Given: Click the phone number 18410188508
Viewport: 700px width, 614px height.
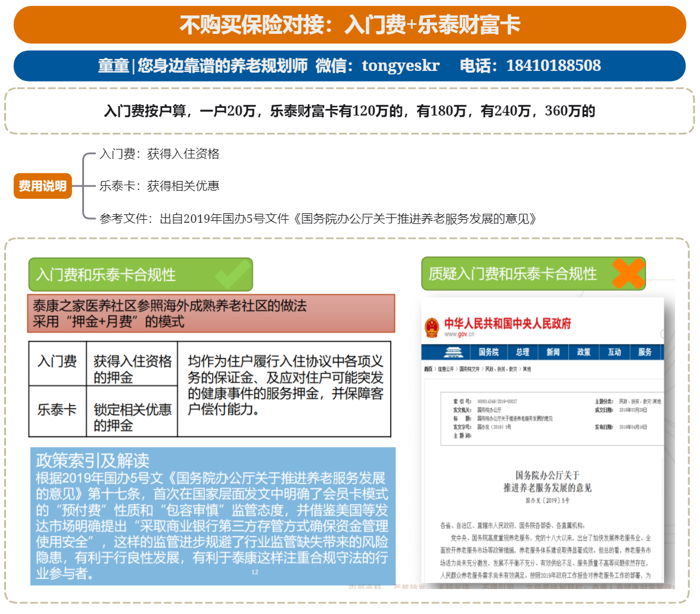Looking at the screenshot, I should 553,66.
